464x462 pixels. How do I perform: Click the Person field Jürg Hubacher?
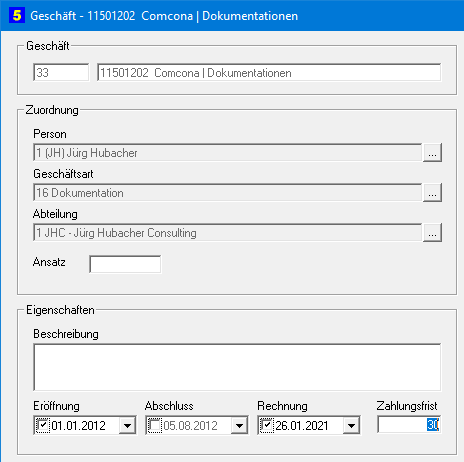(227, 153)
